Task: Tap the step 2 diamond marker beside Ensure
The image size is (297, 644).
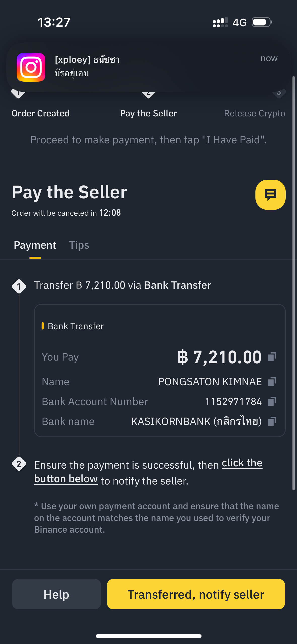Action: point(19,464)
